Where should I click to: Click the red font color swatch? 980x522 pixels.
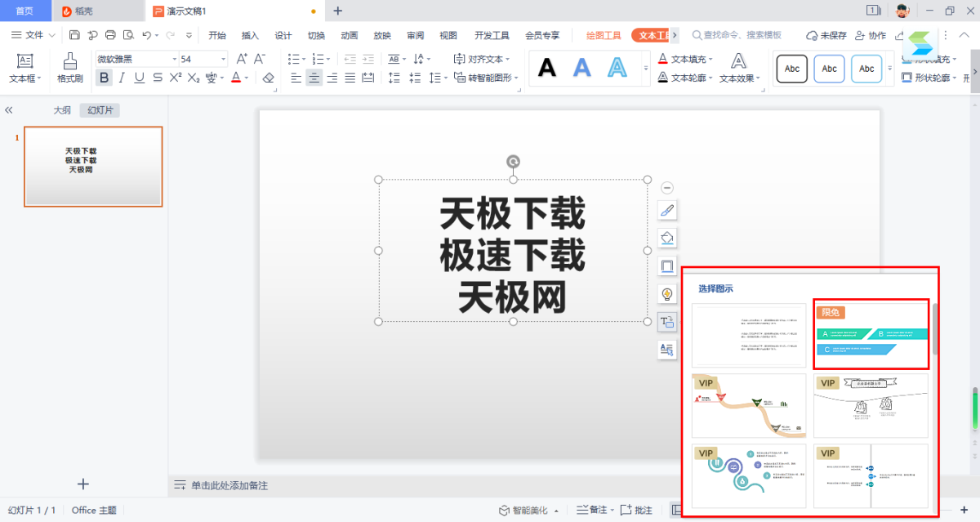235,78
